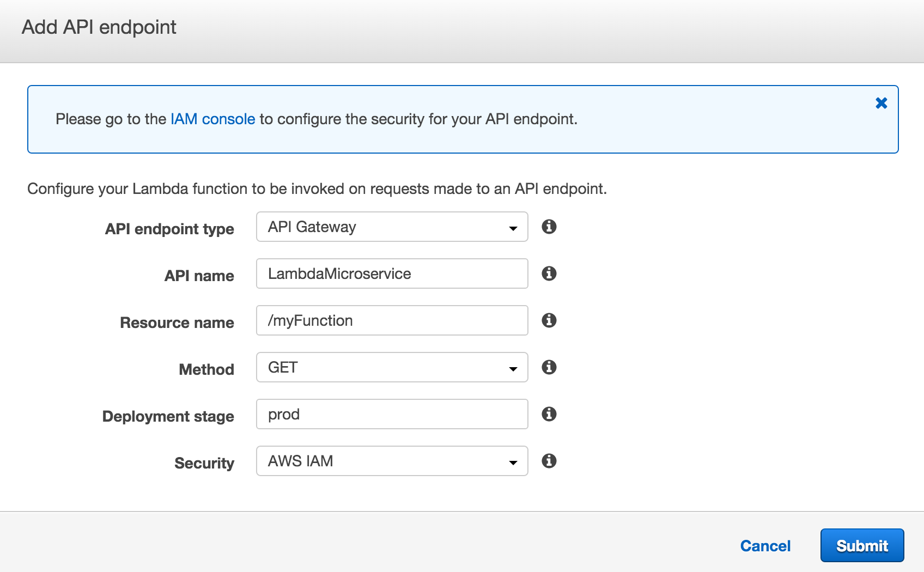Click the 'API name' label
The width and height of the screenshot is (924, 572).
199,276
